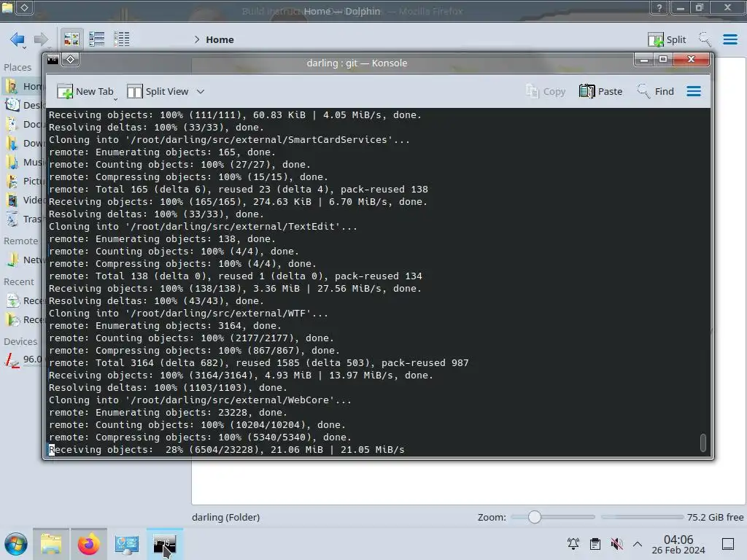Select Network in Remote section
Image resolution: width=747 pixels, height=560 pixels.
click(22, 260)
